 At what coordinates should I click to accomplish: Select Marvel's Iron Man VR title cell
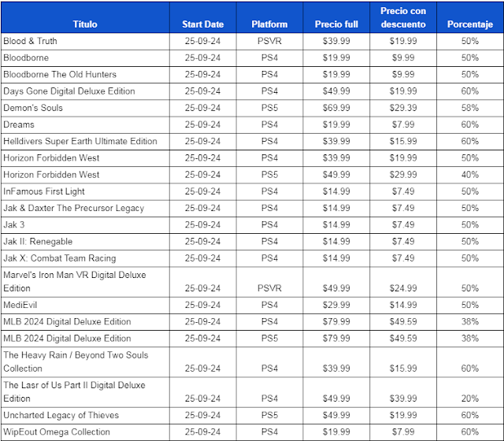85,282
